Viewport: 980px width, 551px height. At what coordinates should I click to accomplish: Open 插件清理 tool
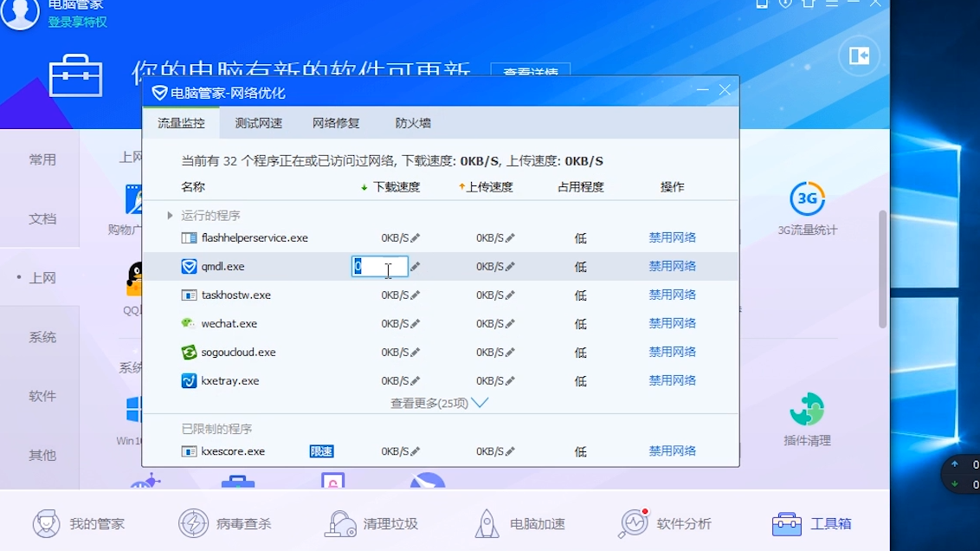click(x=807, y=419)
